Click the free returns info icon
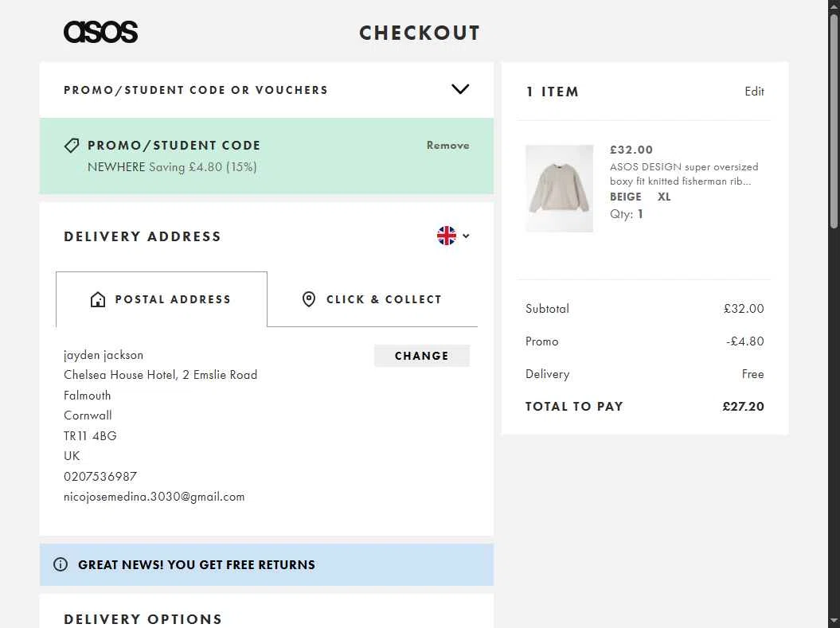 pos(61,564)
